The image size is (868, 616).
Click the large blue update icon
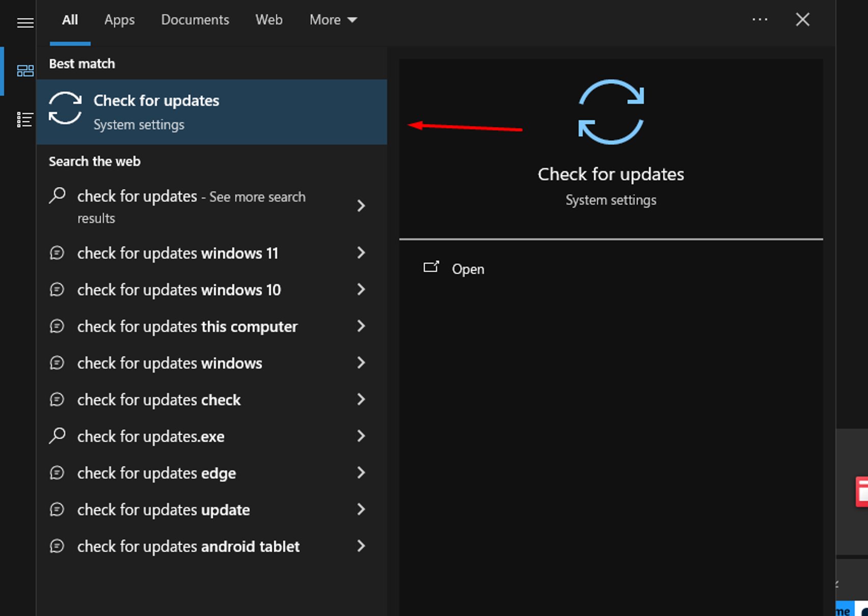click(x=611, y=112)
